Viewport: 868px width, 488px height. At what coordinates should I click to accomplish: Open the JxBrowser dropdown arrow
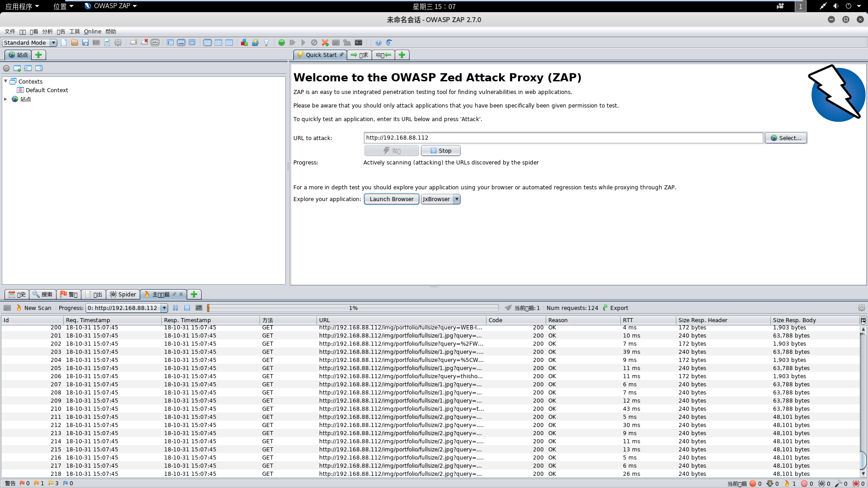click(x=457, y=199)
